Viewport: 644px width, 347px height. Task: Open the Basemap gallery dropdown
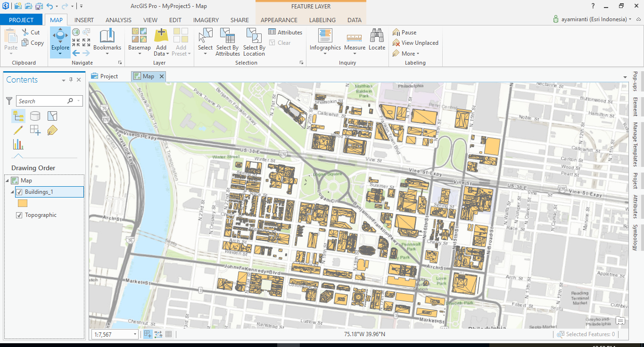[x=140, y=53]
